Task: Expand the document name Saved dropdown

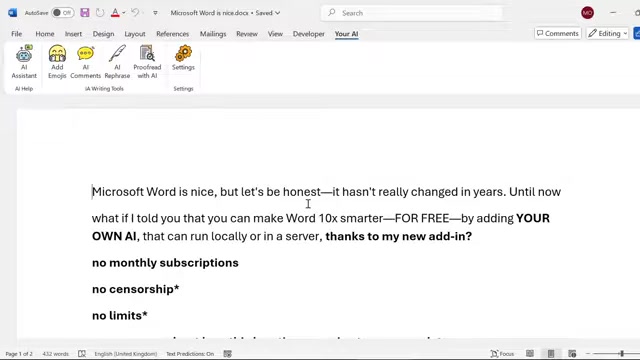Action: tap(278, 13)
